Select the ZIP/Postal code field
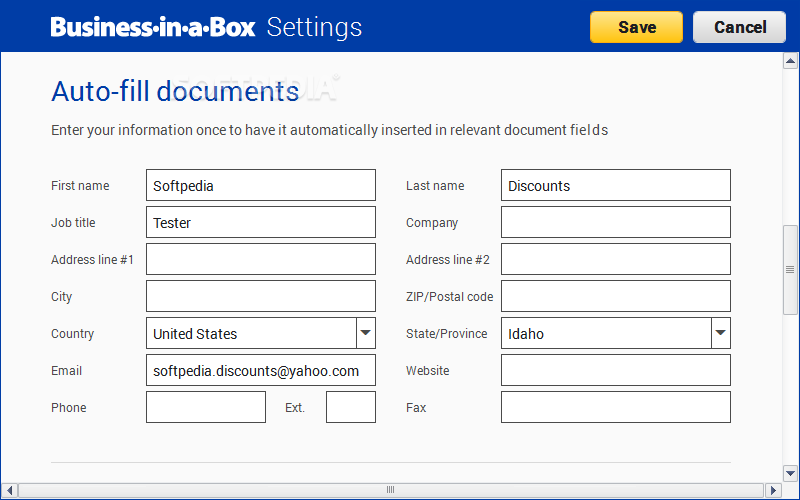800x500 pixels. [616, 296]
